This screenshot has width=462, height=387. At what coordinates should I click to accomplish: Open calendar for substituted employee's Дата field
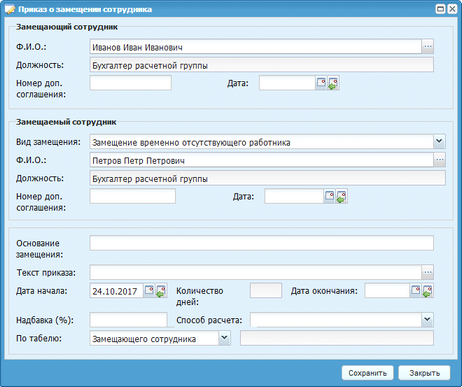tap(329, 196)
